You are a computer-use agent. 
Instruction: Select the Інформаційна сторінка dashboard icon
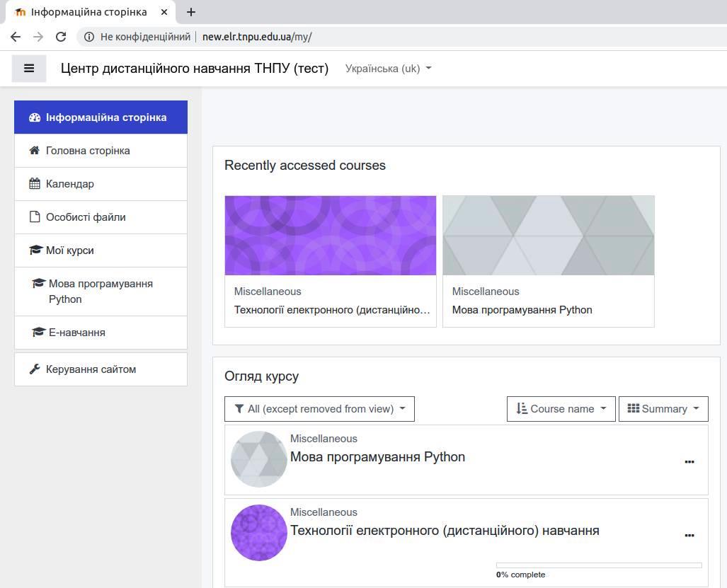tap(35, 117)
